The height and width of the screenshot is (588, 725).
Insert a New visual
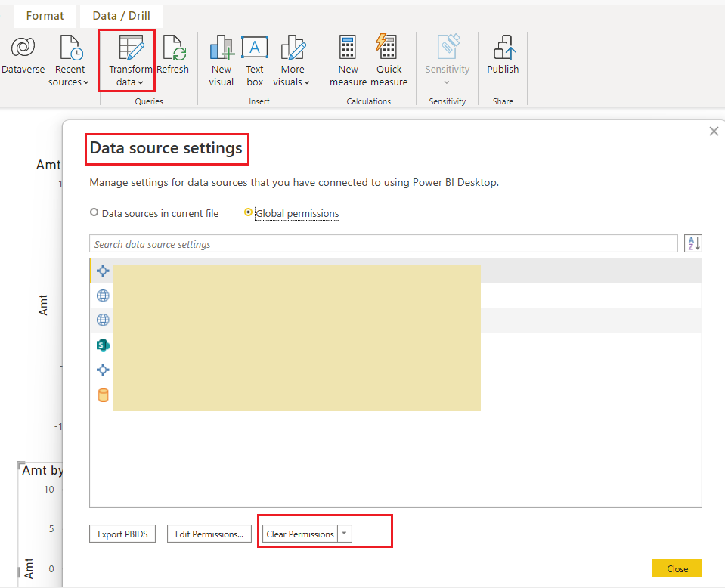pos(222,60)
